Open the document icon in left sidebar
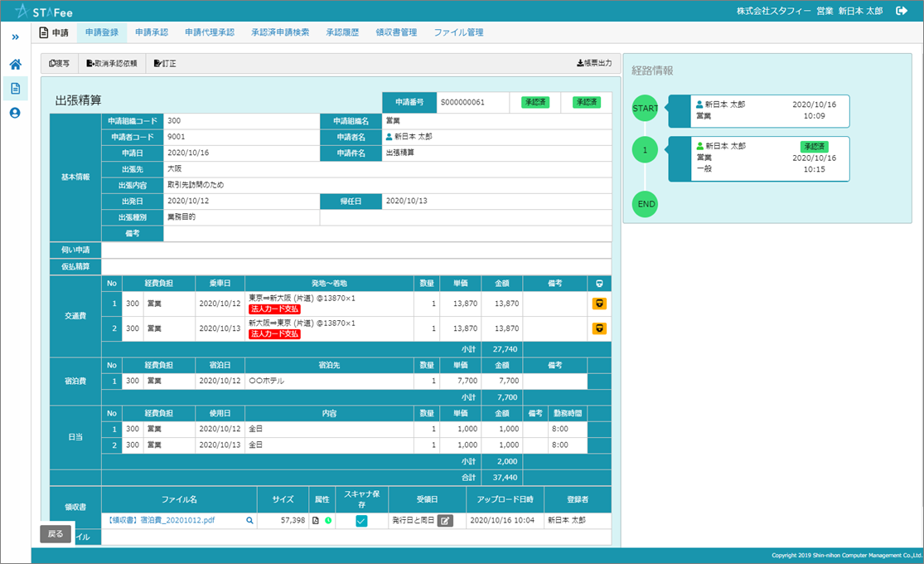Viewport: 924px width, 564px height. [15, 89]
